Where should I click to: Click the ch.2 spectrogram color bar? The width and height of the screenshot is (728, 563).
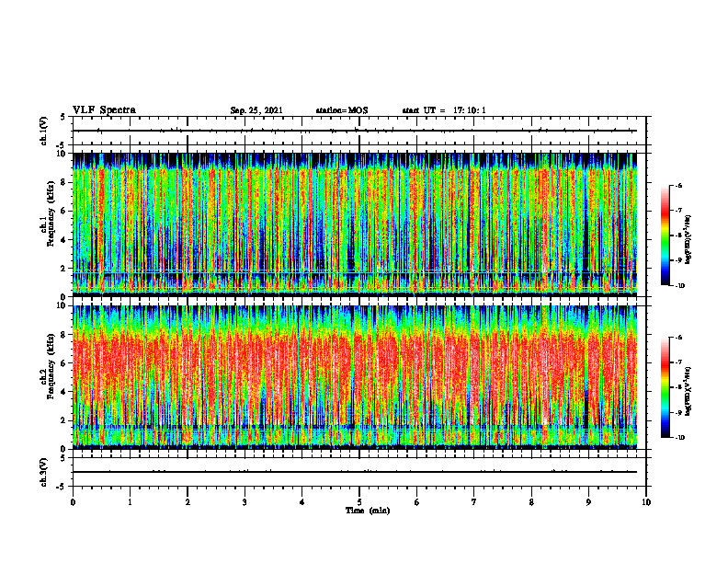click(665, 387)
